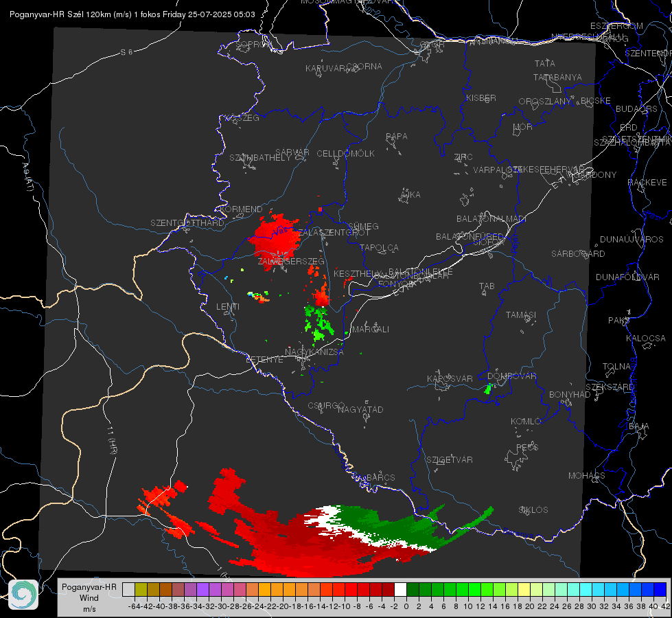This screenshot has width=672, height=618.
Task: Click the KAPOSVAR city label
Action: tap(450, 378)
